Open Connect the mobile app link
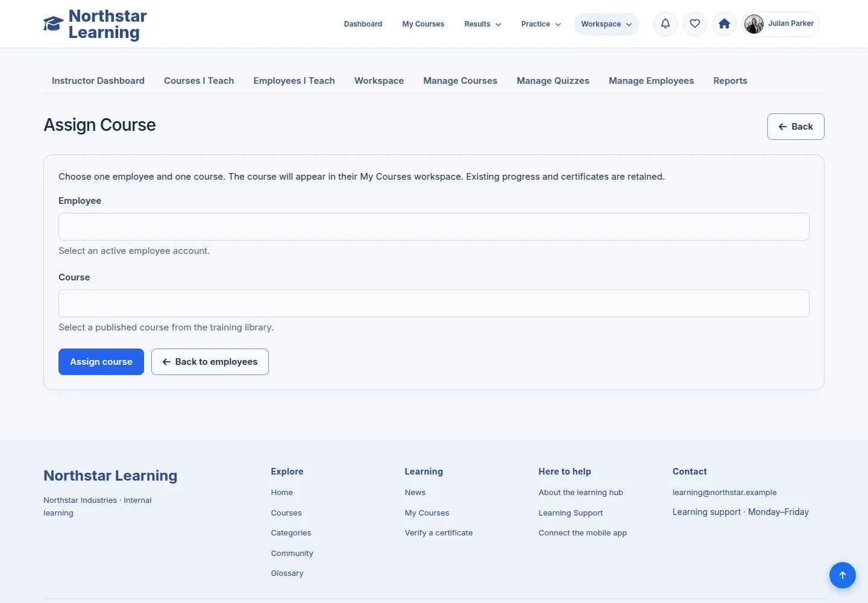 tap(583, 533)
